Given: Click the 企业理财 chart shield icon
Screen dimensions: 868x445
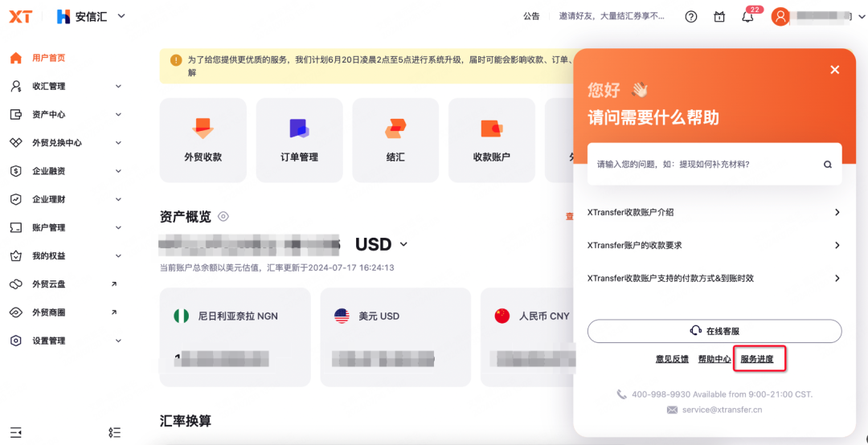Looking at the screenshot, I should (16, 199).
